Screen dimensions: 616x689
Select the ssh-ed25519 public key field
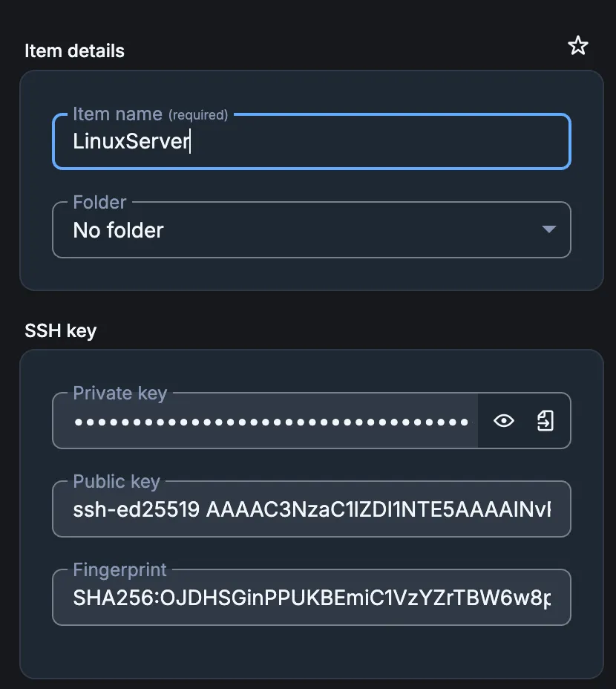(x=312, y=510)
